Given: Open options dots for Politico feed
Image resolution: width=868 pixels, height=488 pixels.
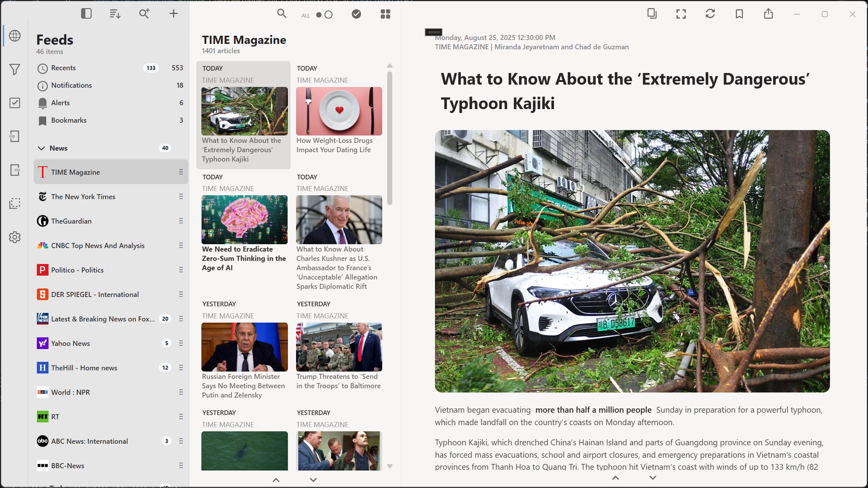Looking at the screenshot, I should (x=181, y=270).
